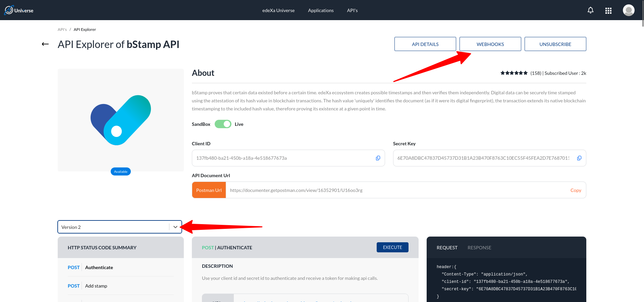The height and width of the screenshot is (302, 644).
Task: Select the POST Add stamp endpoint
Action: [x=121, y=286]
